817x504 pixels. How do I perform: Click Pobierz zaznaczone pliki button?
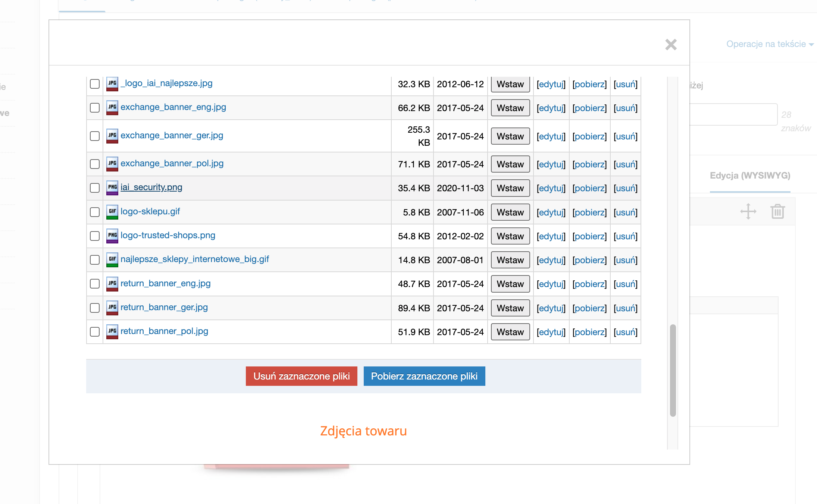click(424, 376)
